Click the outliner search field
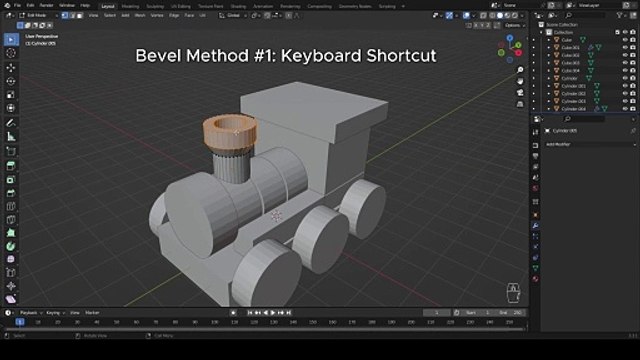640x360 pixels. point(584,16)
